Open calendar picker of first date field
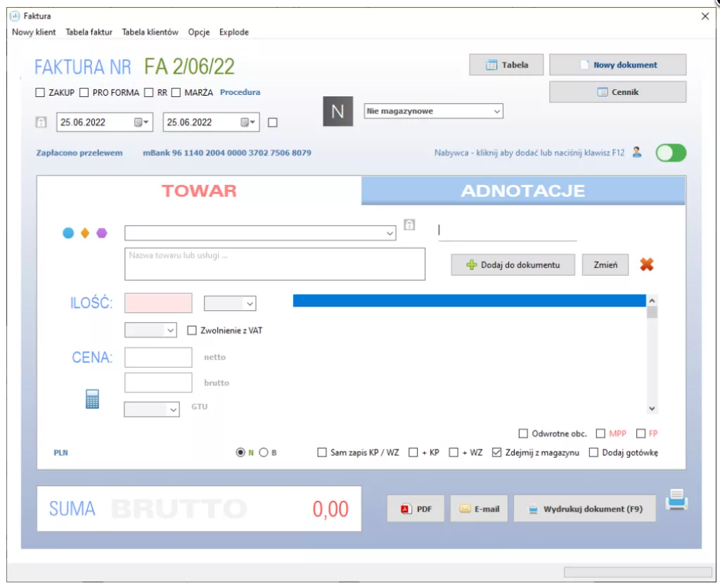Viewport: 720px width, 588px height. [x=141, y=122]
